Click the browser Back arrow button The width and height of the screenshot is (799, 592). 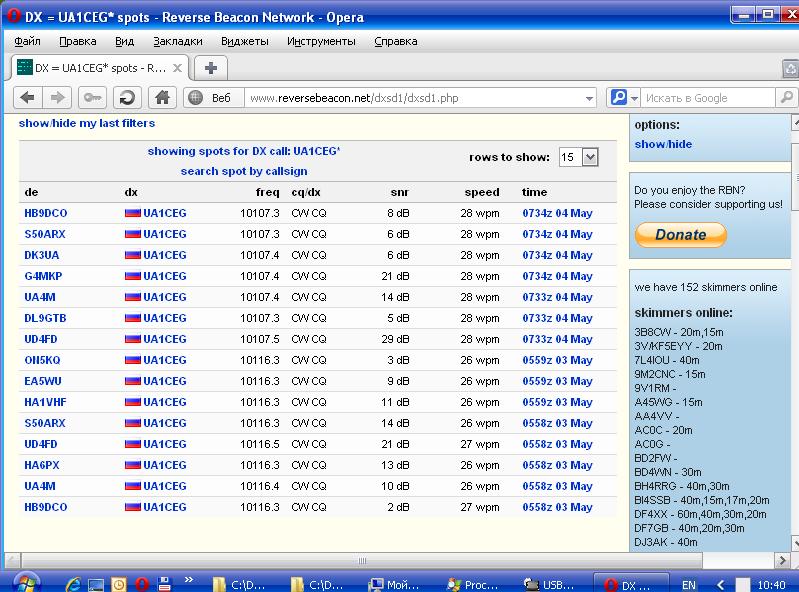(27, 97)
